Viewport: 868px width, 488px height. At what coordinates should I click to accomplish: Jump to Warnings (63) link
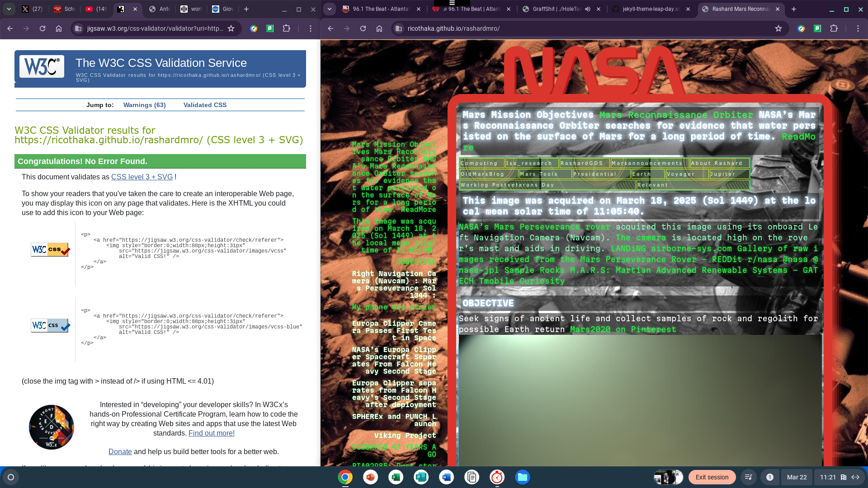[144, 105]
